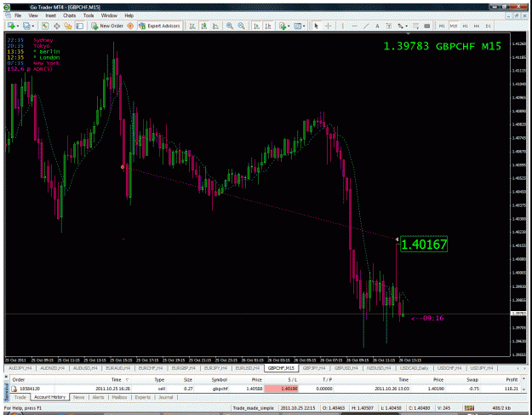
Task: Open the Profiles toolbar icon
Action: click(26, 26)
